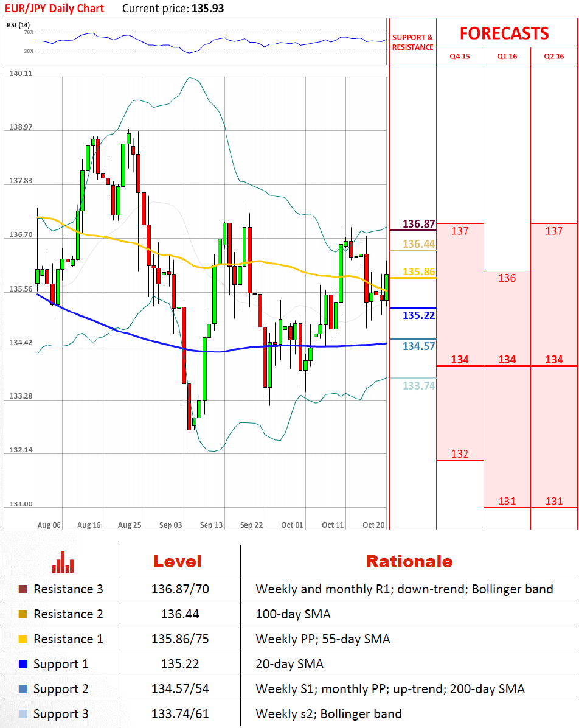
Task: Click the 136.87 resistance level marker
Action: point(418,224)
